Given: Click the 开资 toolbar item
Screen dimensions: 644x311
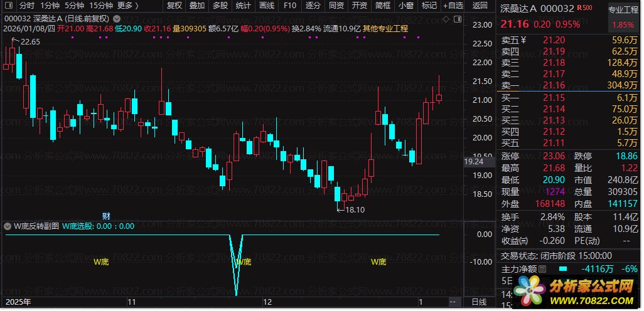Looking at the screenshot, I should pyautogui.click(x=360, y=6).
